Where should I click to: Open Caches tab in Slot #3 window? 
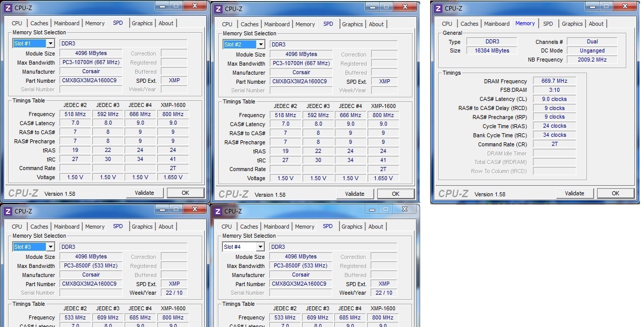(39, 227)
